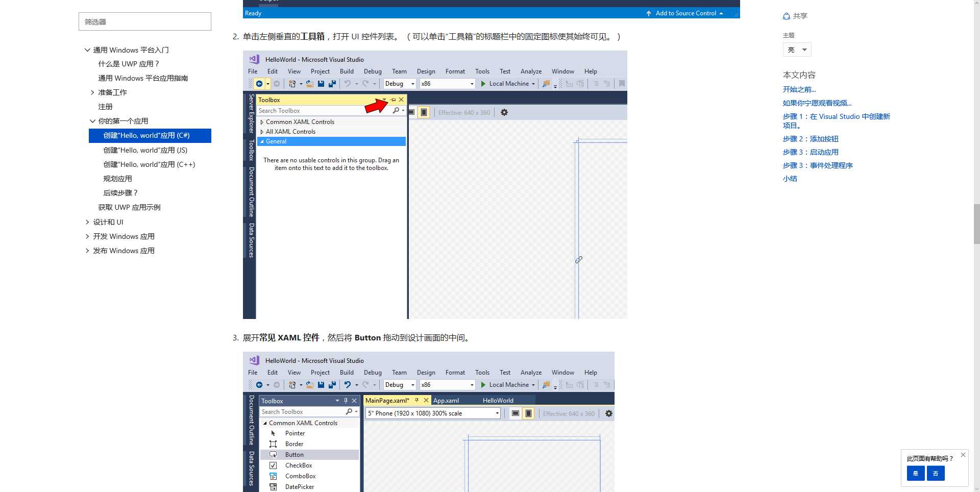The height and width of the screenshot is (492, 980).
Task: Click the 否 feedback button
Action: [x=936, y=473]
